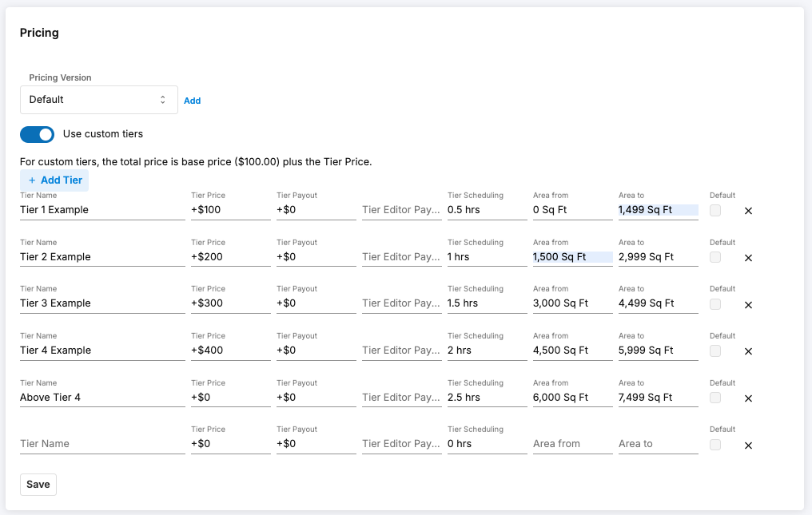Click the 5,999 Sq Ft Area to field
Image resolution: width=812 pixels, height=515 pixels.
pyautogui.click(x=659, y=351)
